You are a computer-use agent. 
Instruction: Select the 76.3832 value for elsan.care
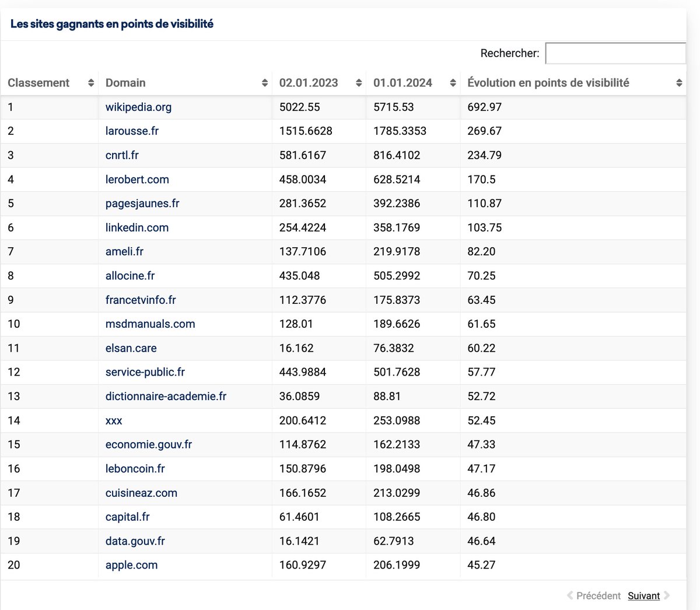tap(394, 348)
